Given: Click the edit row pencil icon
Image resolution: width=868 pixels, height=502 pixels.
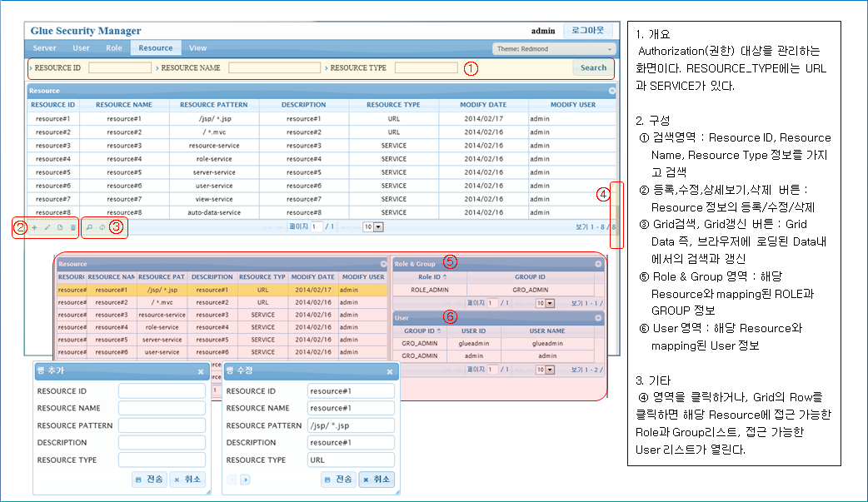Looking at the screenshot, I should tap(47, 227).
